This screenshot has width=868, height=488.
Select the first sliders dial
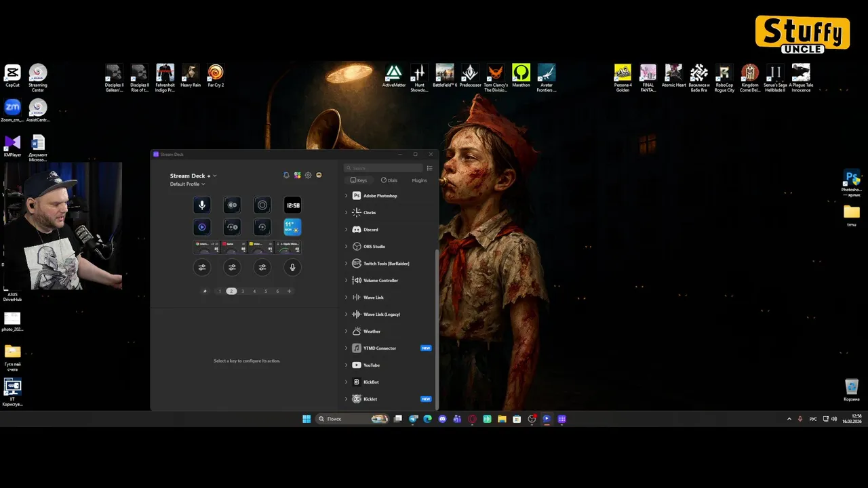click(x=201, y=267)
